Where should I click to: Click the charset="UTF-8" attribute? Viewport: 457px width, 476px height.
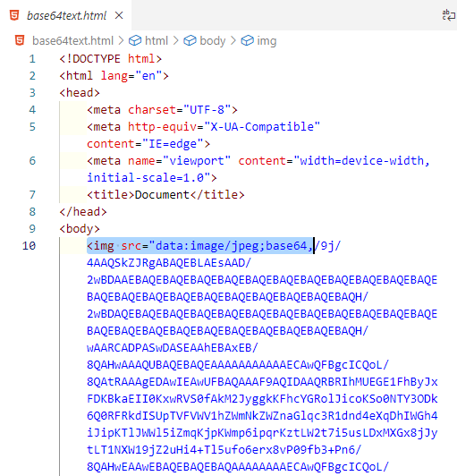180,109
